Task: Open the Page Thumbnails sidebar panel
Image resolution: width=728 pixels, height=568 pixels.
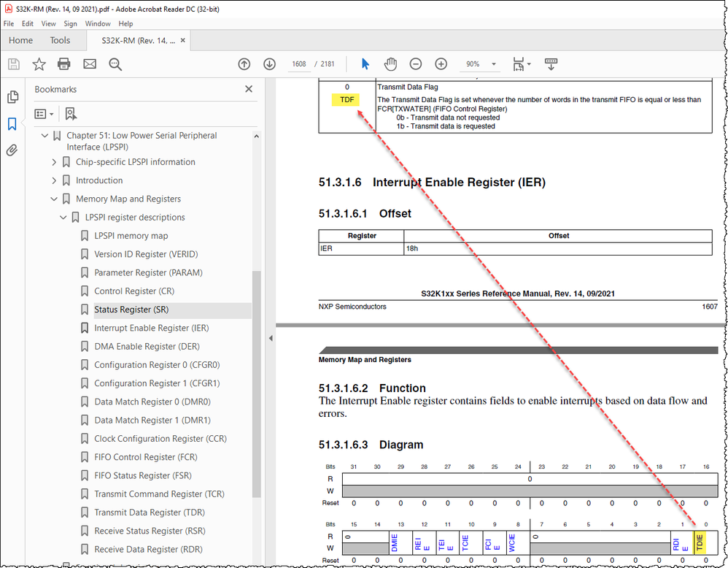Action: tap(13, 96)
